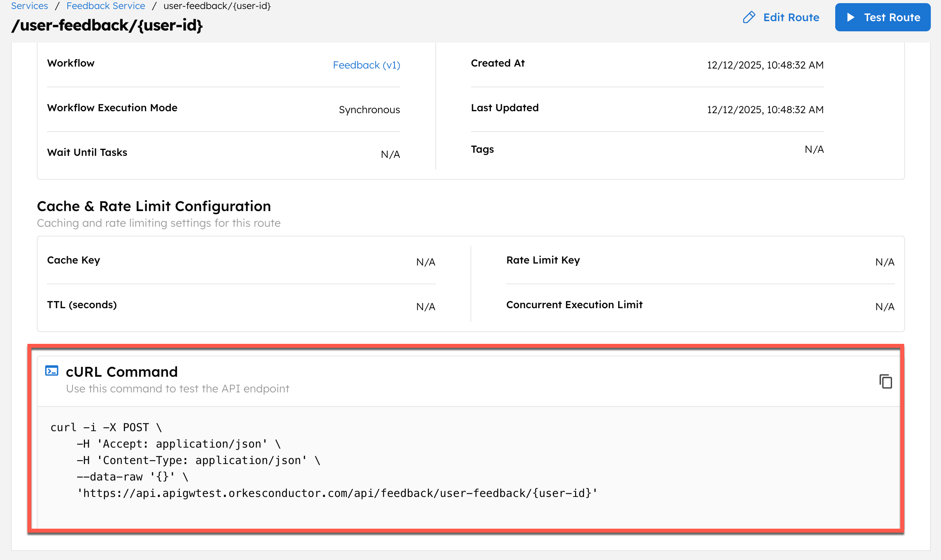
Task: Copy the cURL command using the copy icon
Action: (885, 381)
